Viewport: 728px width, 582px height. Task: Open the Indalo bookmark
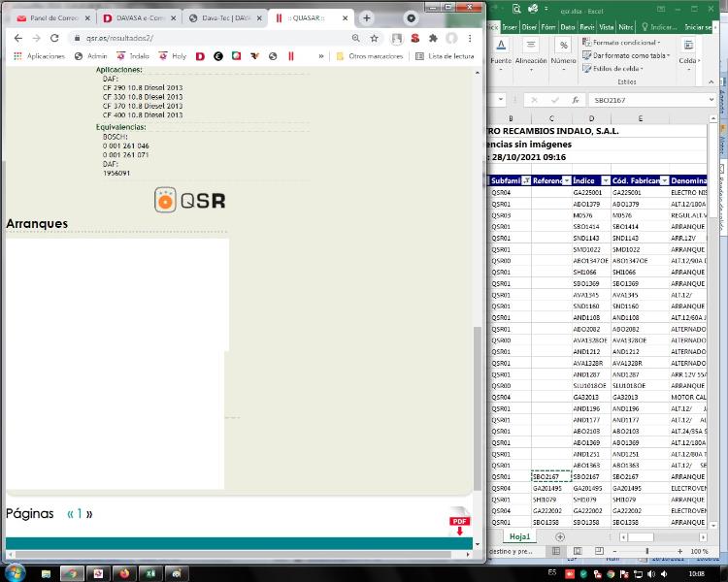click(133, 56)
